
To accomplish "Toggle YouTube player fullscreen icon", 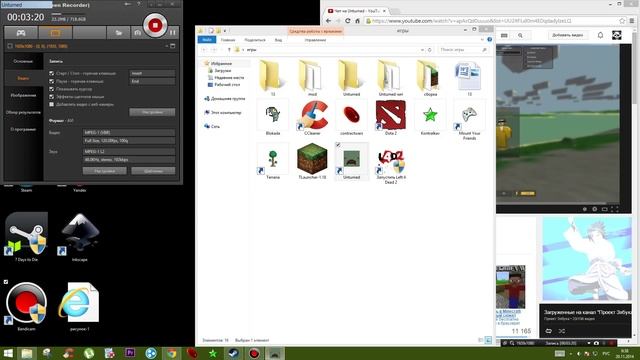I will pyautogui.click(x=615, y=209).
